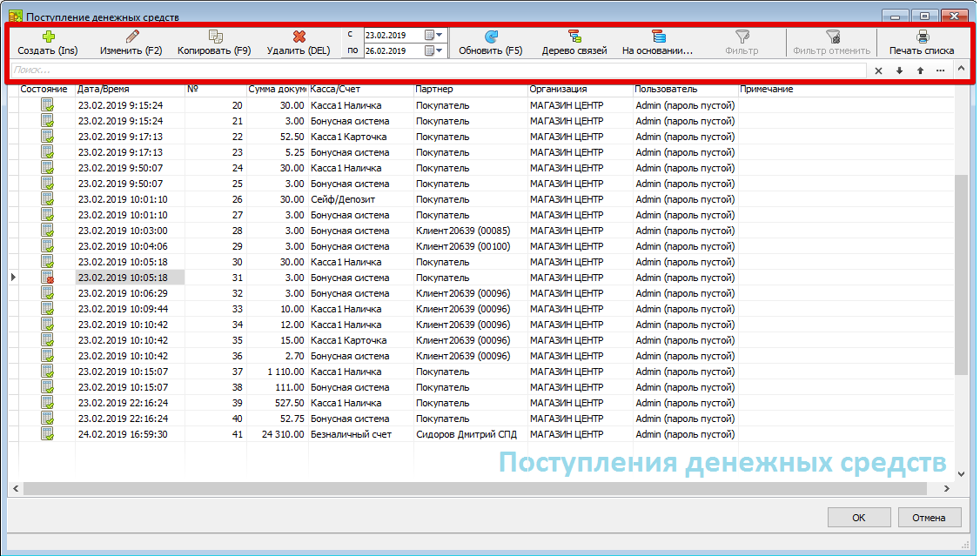Find next match with the down arrow icon
This screenshot has height=556, width=980.
899,70
